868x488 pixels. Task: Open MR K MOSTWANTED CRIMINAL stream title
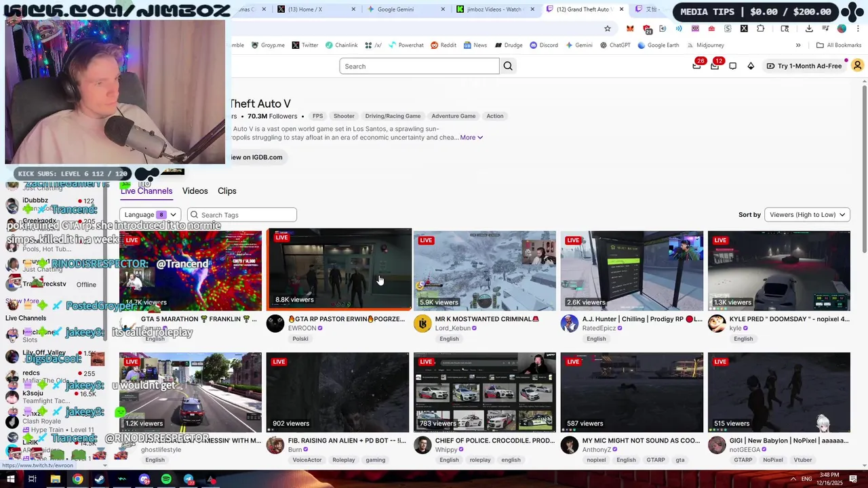[x=487, y=319]
